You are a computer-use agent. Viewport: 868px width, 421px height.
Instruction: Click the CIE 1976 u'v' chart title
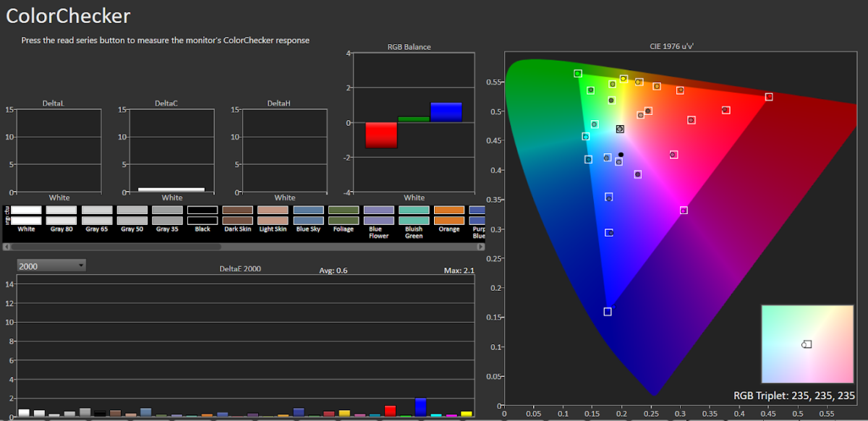(x=672, y=46)
